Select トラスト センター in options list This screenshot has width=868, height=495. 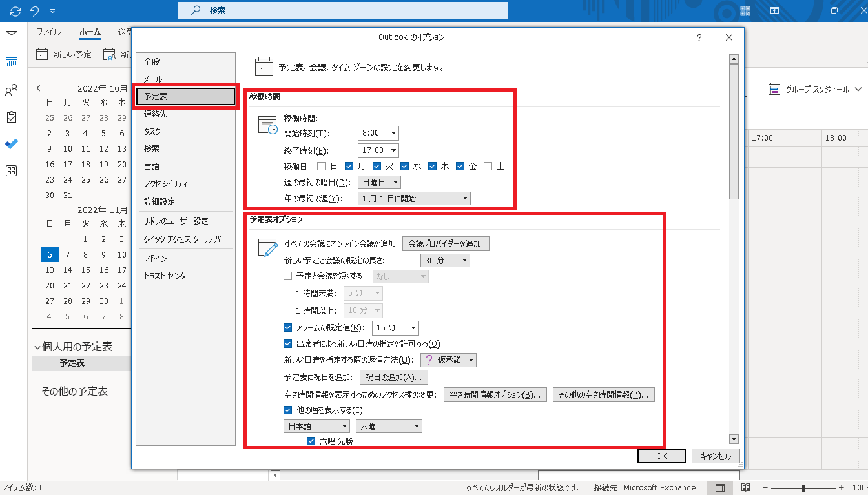(168, 276)
